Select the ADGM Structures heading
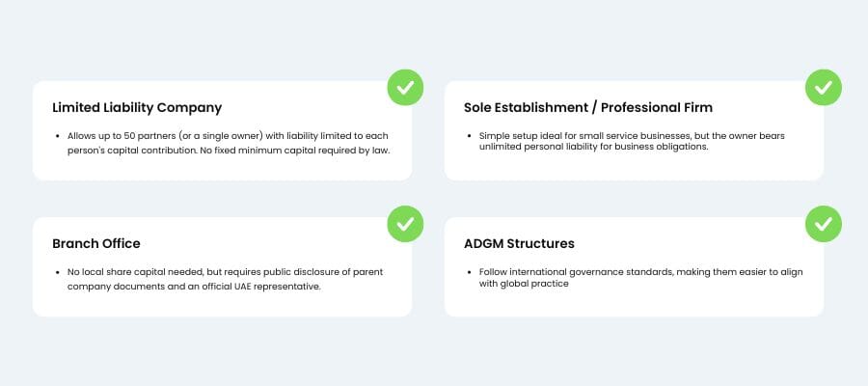This screenshot has width=868, height=386. pyautogui.click(x=519, y=243)
